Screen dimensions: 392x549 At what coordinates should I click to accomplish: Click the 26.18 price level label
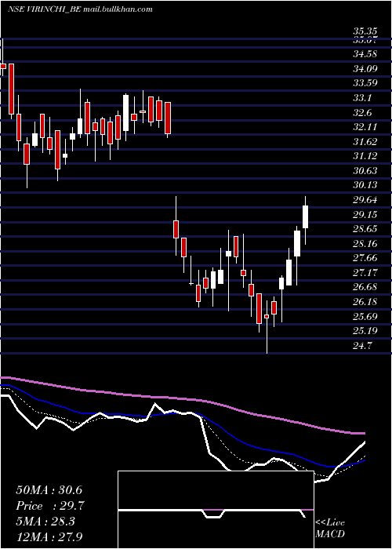click(365, 301)
